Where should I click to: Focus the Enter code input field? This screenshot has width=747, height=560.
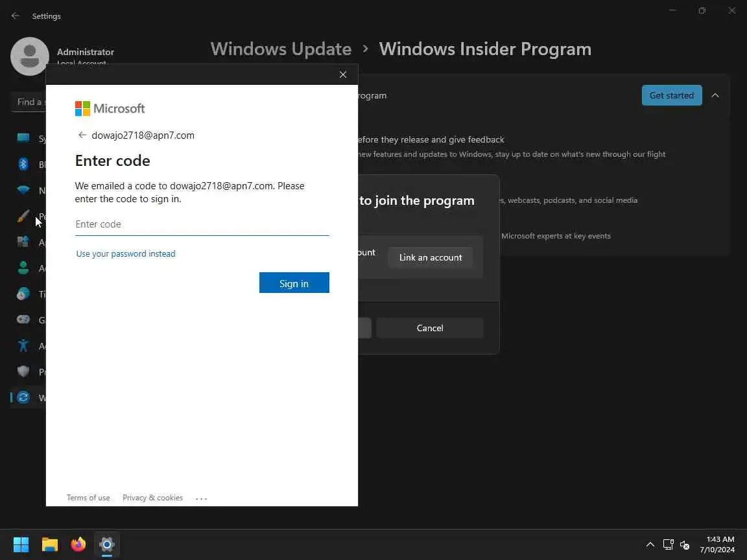pos(202,224)
